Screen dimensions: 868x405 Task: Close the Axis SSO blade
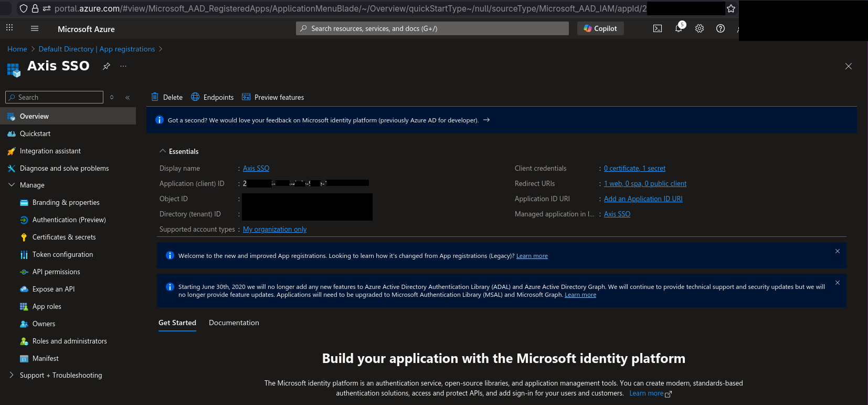pyautogui.click(x=849, y=66)
